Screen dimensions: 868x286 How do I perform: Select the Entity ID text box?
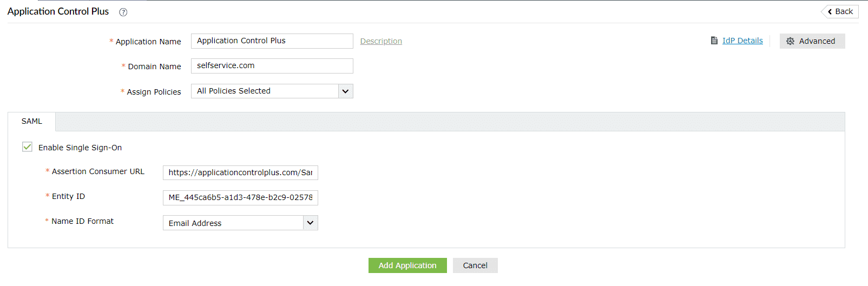coord(240,198)
